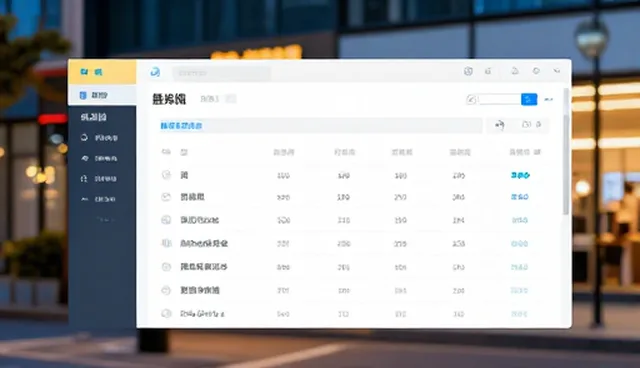Click the name text of the fifth table row

[x=204, y=267]
